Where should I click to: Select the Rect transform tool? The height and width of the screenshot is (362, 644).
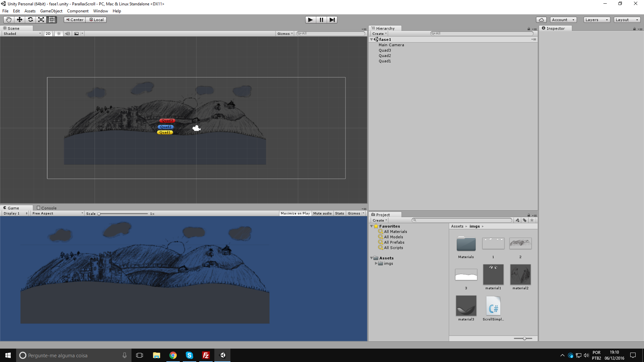[52, 20]
